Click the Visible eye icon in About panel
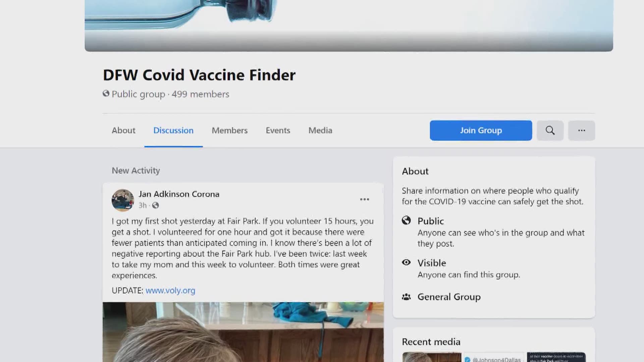The width and height of the screenshot is (644, 362). tap(406, 262)
